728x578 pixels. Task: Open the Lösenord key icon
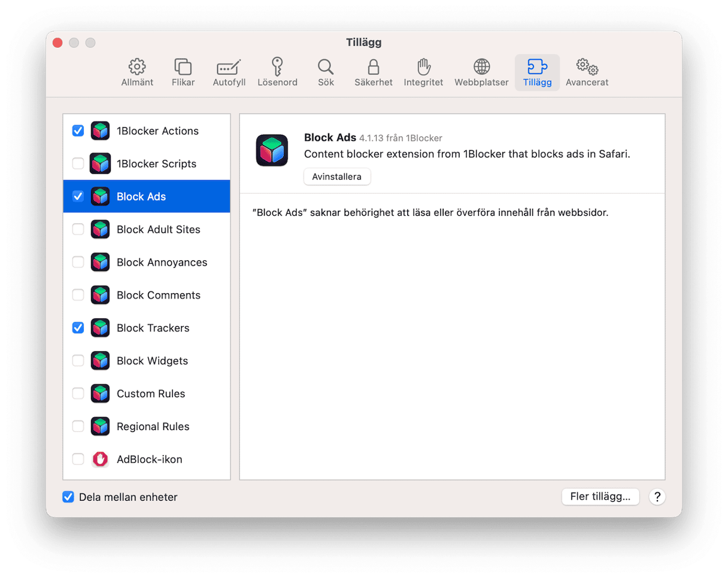pyautogui.click(x=277, y=66)
